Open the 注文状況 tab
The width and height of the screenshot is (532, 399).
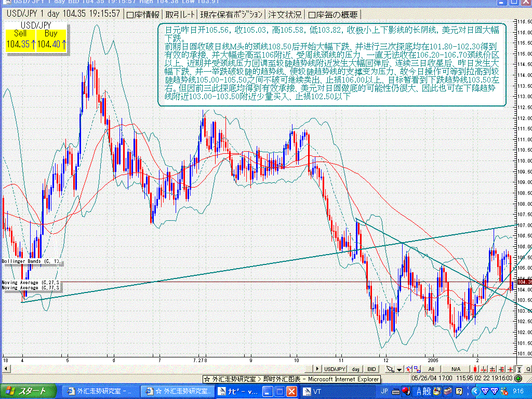(284, 15)
